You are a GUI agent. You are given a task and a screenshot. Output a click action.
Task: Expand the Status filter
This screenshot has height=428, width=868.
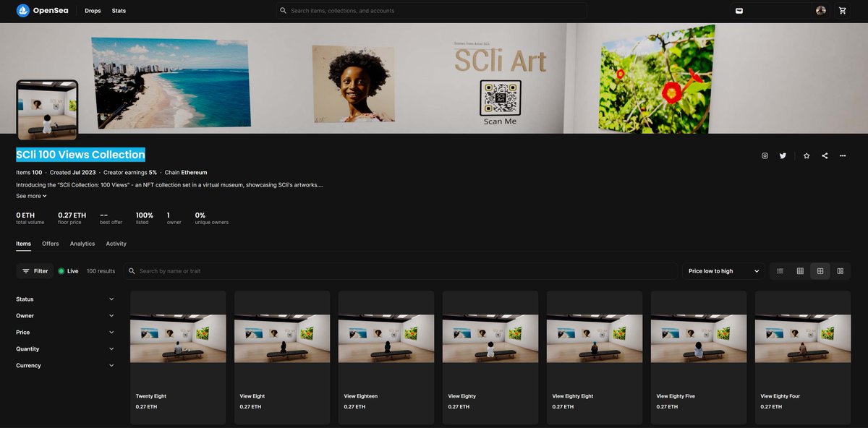click(x=65, y=299)
